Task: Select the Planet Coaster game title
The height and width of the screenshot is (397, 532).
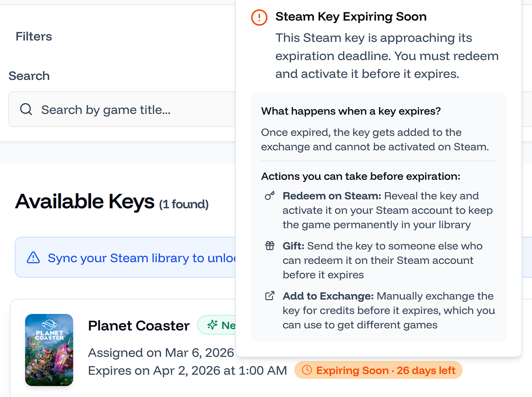Action: (x=139, y=326)
